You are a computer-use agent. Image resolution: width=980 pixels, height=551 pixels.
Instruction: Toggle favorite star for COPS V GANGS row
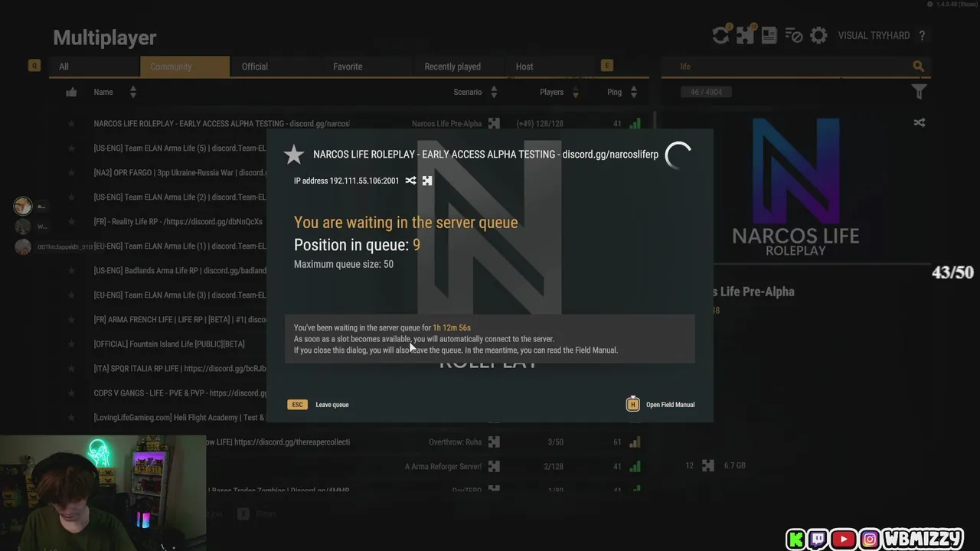click(x=71, y=393)
